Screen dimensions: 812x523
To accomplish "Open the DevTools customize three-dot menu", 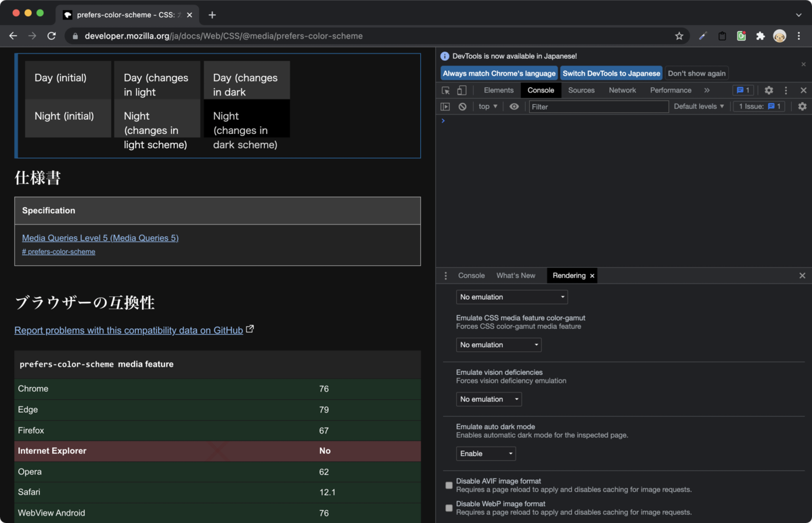I will click(786, 90).
